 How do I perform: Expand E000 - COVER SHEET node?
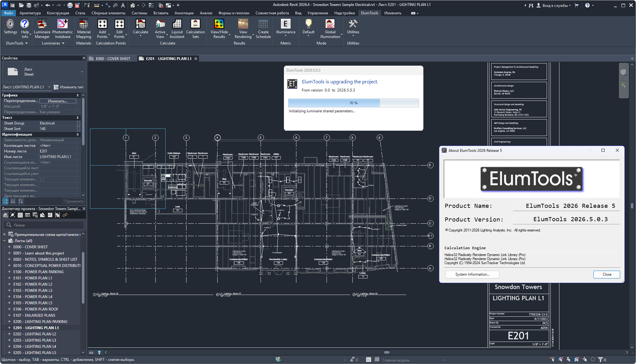[9, 247]
